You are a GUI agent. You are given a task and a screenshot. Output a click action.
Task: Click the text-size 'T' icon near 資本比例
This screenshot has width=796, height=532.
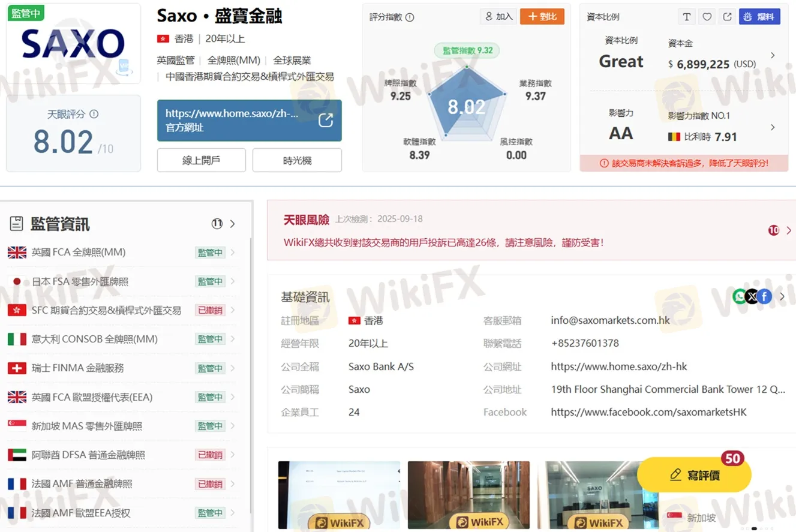(686, 17)
